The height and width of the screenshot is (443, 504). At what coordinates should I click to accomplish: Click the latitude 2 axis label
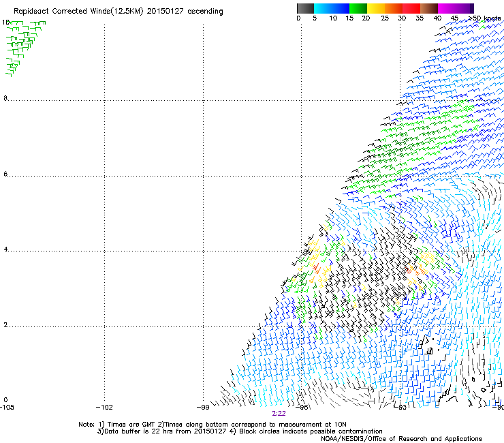point(5,325)
